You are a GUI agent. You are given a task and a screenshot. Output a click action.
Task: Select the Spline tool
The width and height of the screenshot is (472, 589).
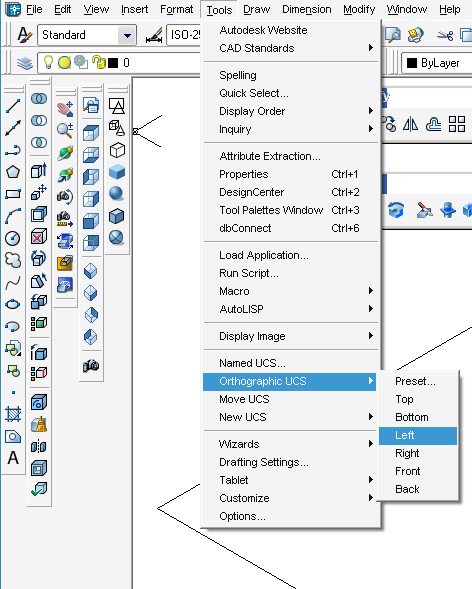tap(13, 282)
